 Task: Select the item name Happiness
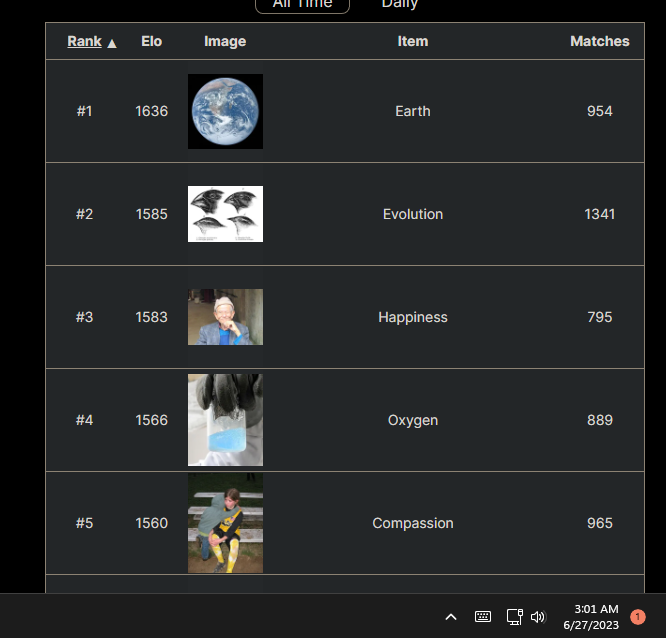pyautogui.click(x=412, y=317)
